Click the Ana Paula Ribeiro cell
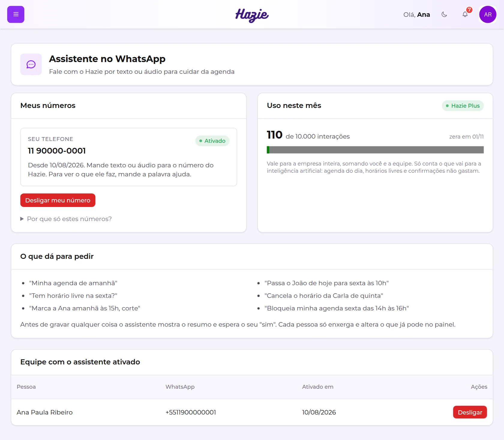Screen dimensions: 504x440 click(x=45, y=412)
